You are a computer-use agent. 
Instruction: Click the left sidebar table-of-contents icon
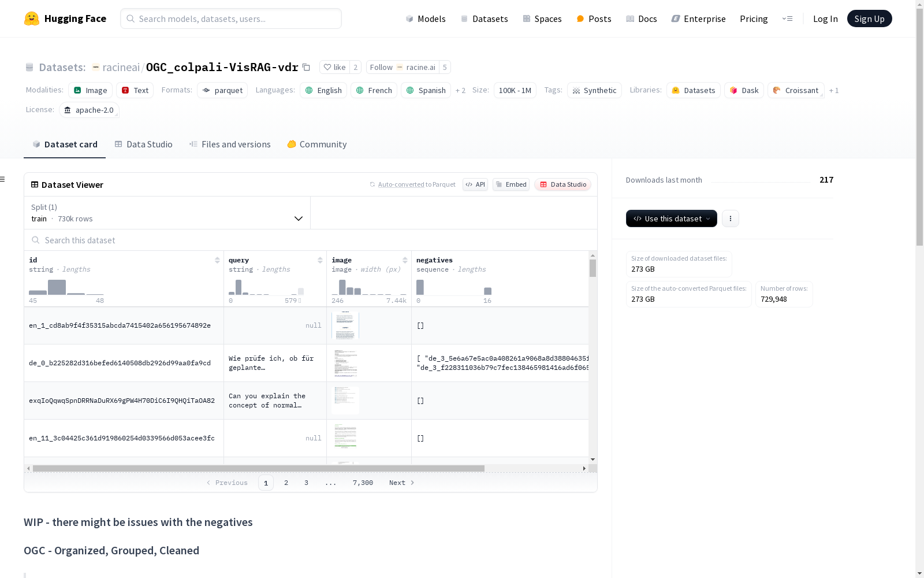tap(2, 179)
